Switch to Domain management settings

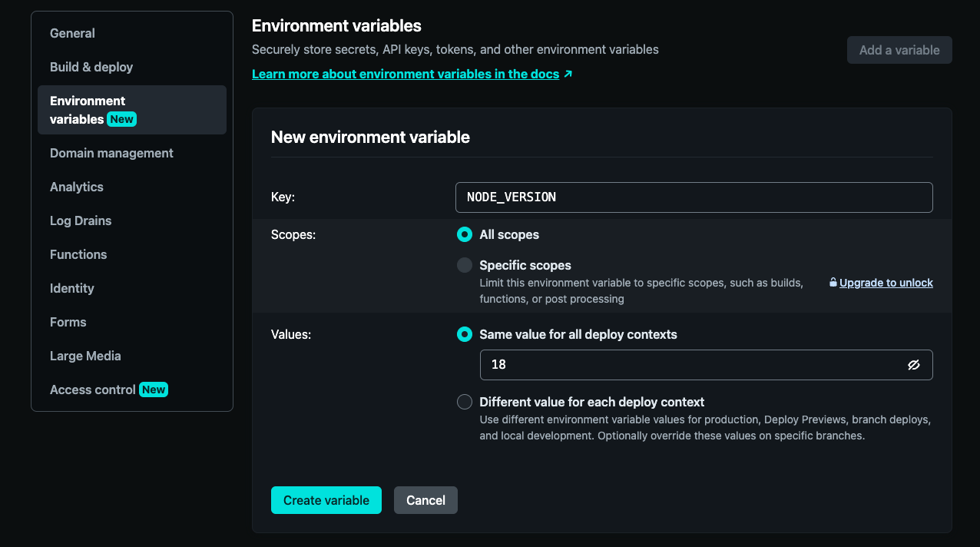pos(111,153)
